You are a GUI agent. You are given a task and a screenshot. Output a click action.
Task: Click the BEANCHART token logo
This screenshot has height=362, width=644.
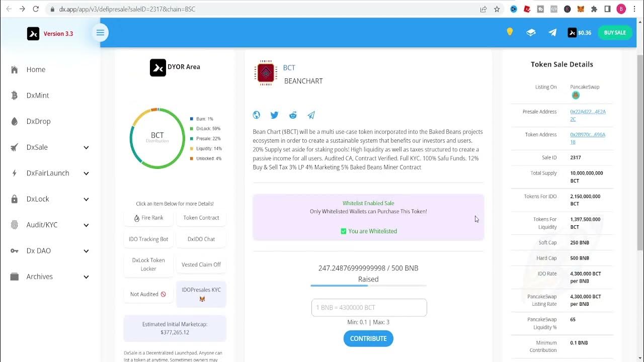point(266,73)
